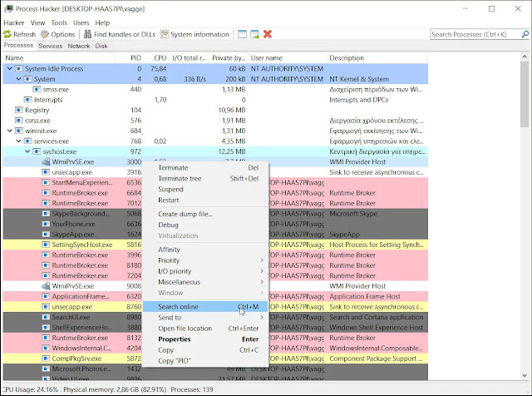Expand the Miscellaneous submenu
532x396 pixels.
coord(262,282)
